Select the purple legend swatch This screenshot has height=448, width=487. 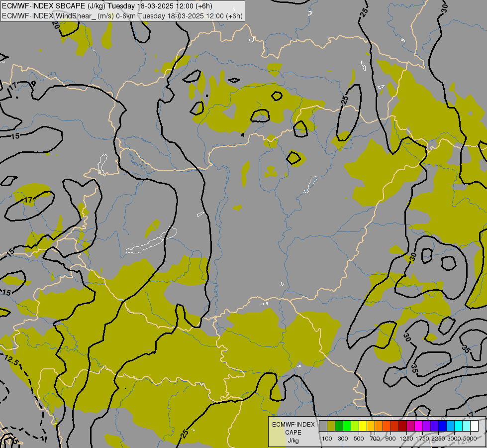(x=426, y=426)
